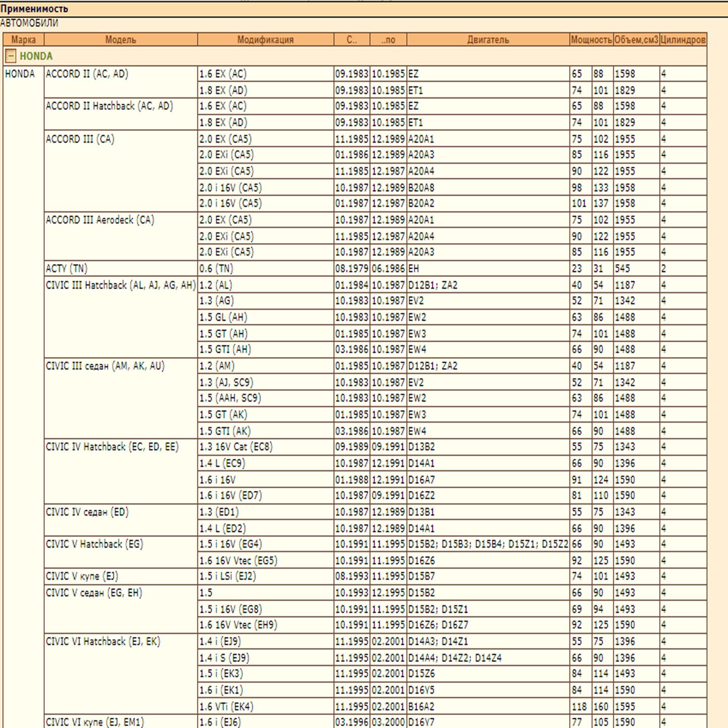Select the CIVIC IV седан (ED) model
728x728 pixels.
tap(87, 512)
